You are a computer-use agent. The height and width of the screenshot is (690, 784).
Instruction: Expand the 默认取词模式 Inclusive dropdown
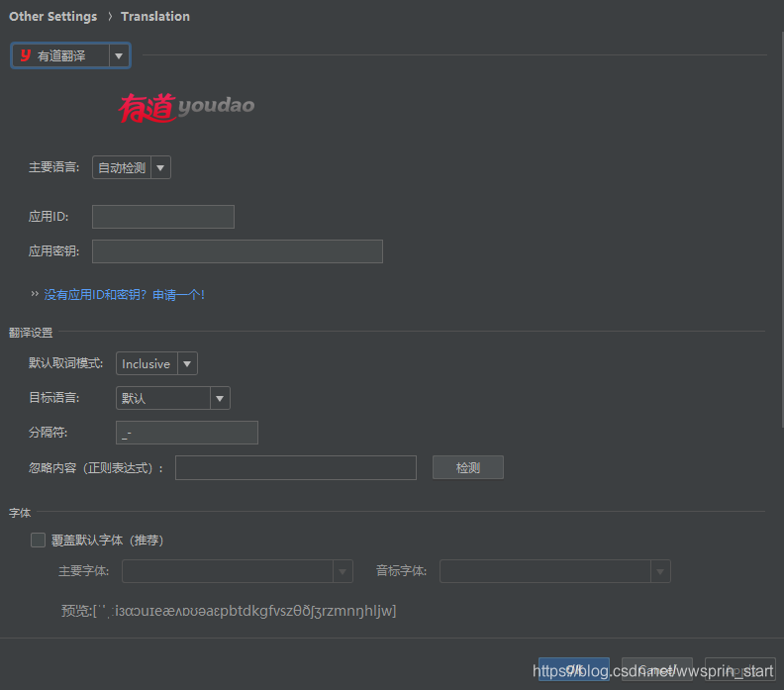(156, 363)
